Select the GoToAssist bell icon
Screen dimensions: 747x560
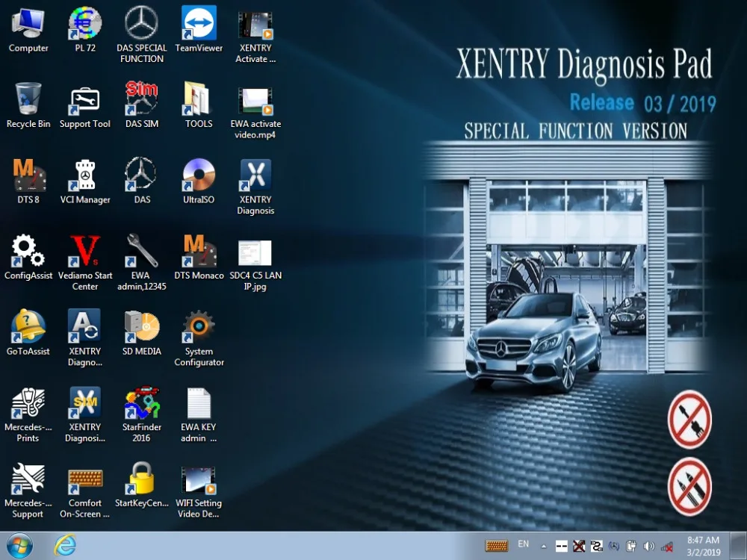[x=28, y=333]
